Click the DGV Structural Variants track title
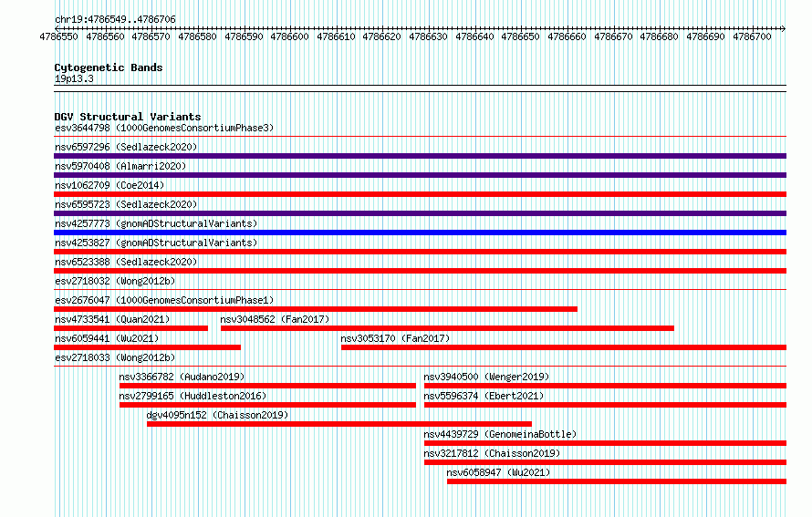The width and height of the screenshot is (812, 517). pos(128,117)
